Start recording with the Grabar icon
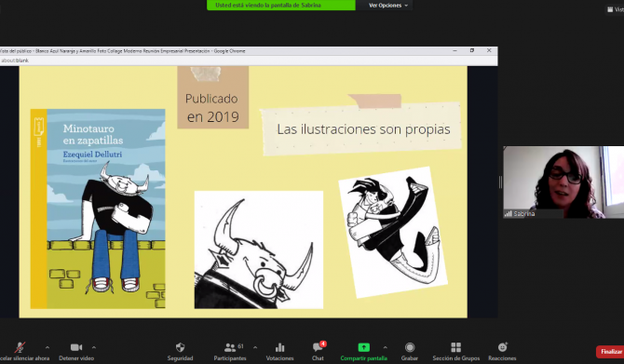 tap(410, 347)
